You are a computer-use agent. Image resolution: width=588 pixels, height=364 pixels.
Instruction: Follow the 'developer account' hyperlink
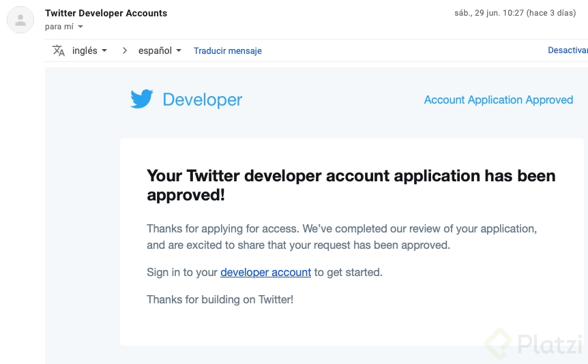[265, 272]
